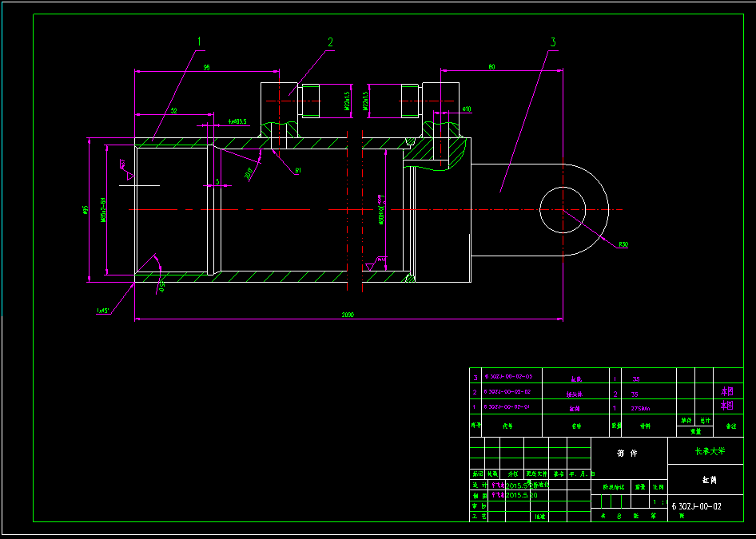Click the part balloon number 1

point(198,42)
